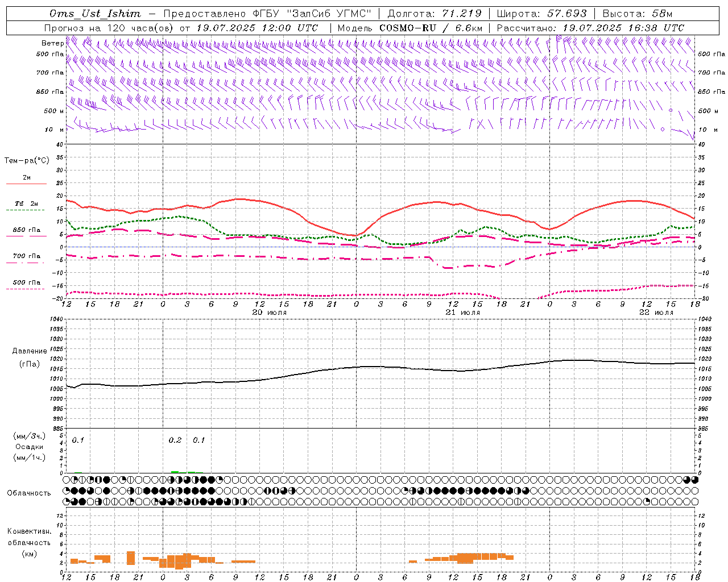Select the 22 июля date label
This screenshot has width=728, height=582.
tap(656, 313)
